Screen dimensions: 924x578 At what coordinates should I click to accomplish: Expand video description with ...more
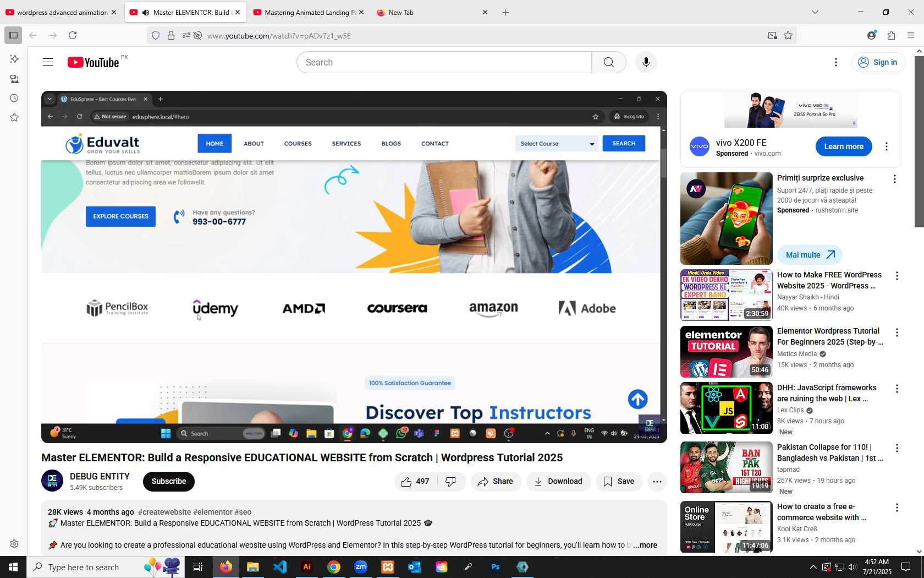645,545
